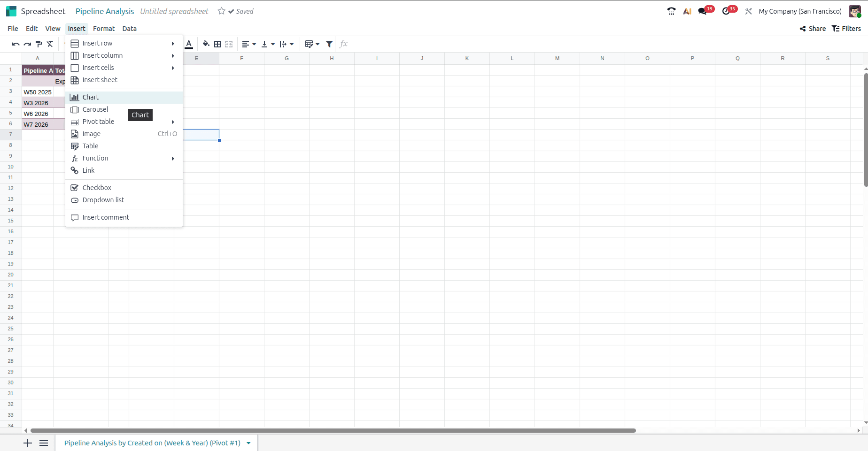Open the AI assistant icon

click(687, 11)
